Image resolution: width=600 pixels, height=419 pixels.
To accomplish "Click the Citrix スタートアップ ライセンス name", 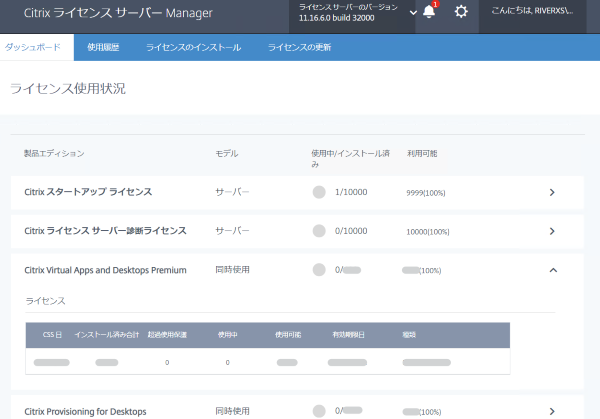I will (x=88, y=192).
